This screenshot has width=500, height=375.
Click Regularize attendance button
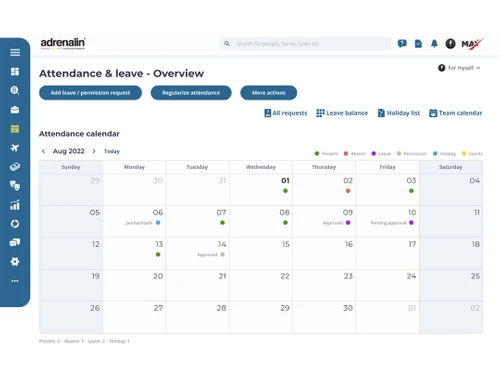pos(191,93)
